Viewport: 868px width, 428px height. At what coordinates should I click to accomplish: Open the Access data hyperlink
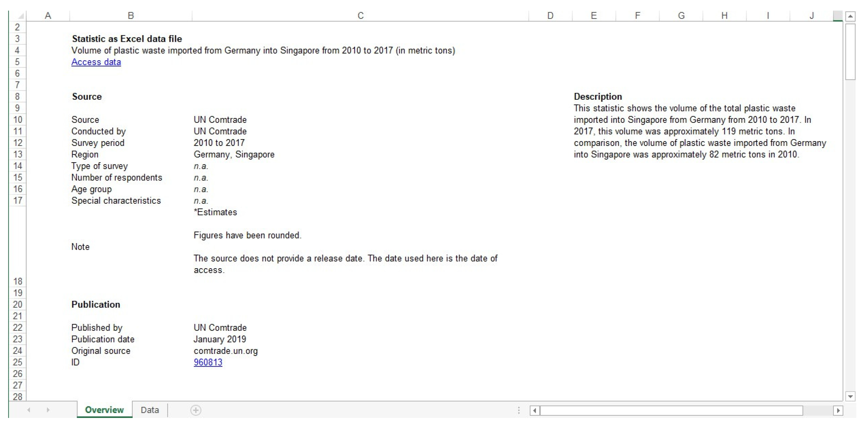96,62
